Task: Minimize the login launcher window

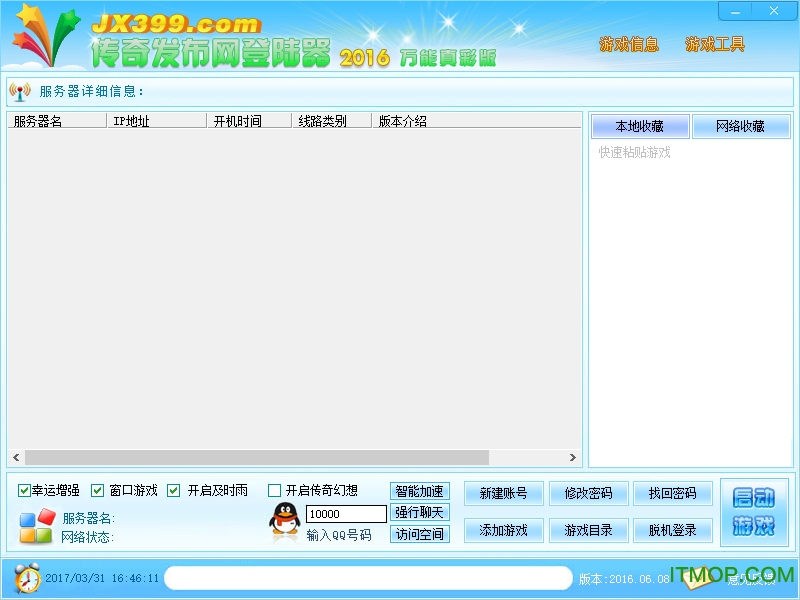Action: [735, 11]
